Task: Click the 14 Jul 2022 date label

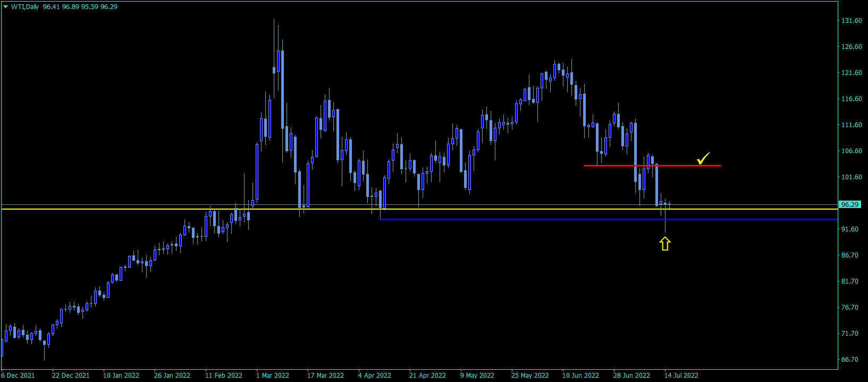Action: (681, 376)
